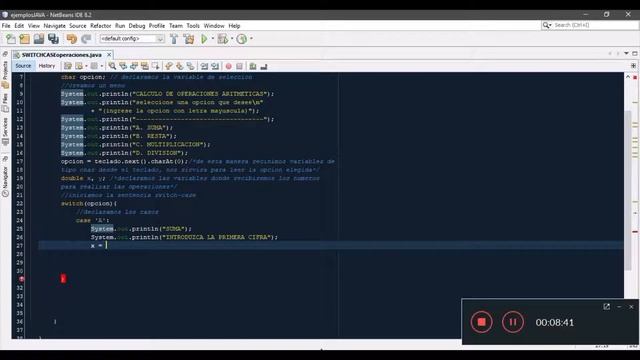Click editor scroll up arrow

click(628, 77)
